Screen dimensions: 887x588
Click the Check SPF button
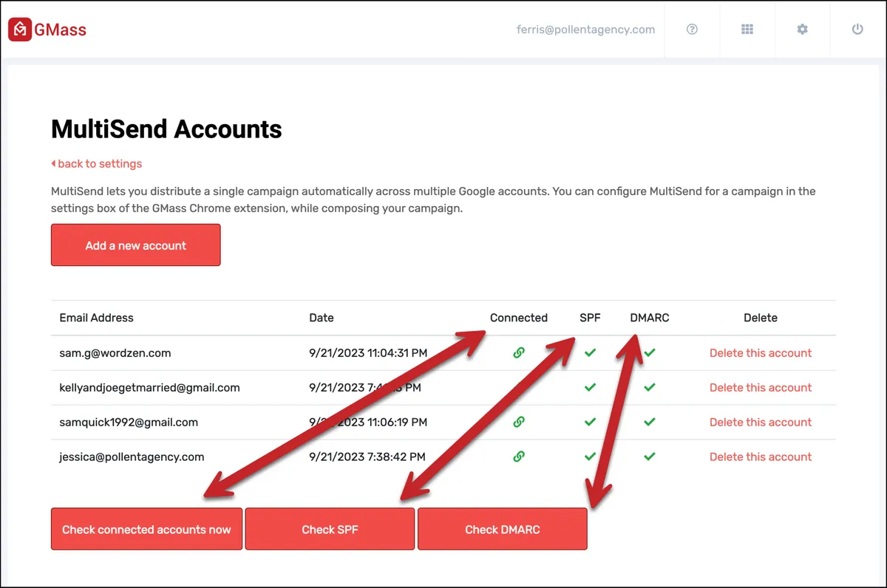click(x=330, y=530)
